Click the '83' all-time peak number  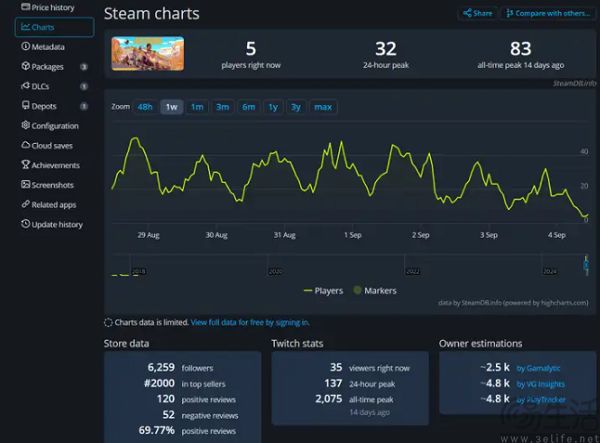click(520, 49)
